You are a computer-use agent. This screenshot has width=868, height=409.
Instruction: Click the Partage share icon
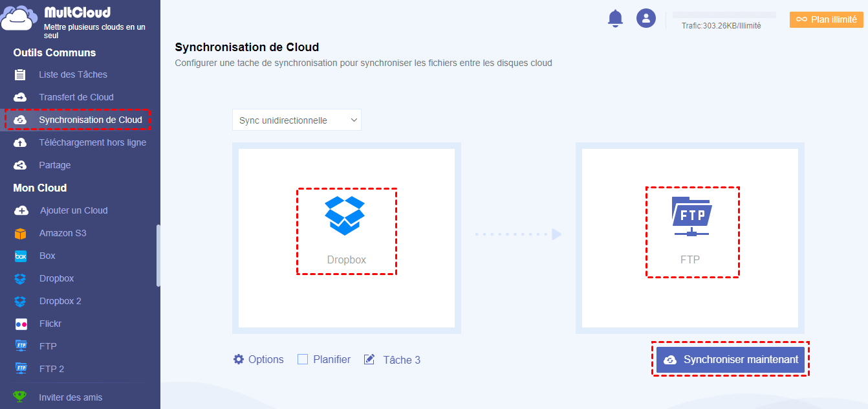pos(21,165)
